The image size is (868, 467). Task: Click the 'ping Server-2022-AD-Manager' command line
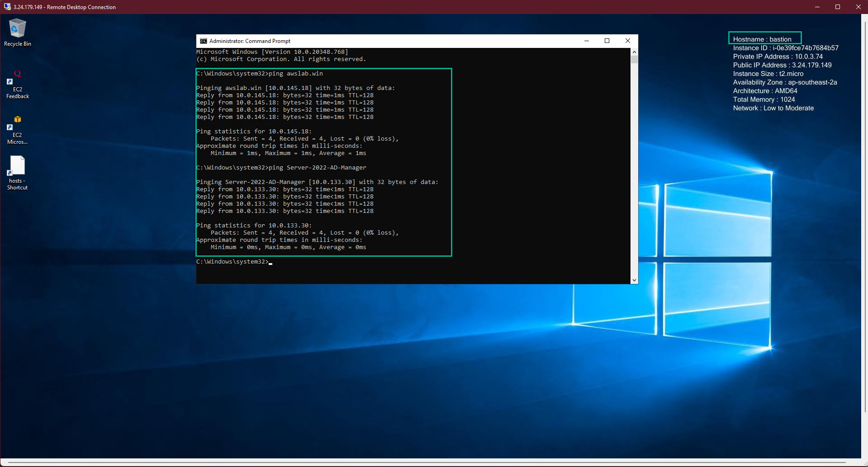[281, 167]
